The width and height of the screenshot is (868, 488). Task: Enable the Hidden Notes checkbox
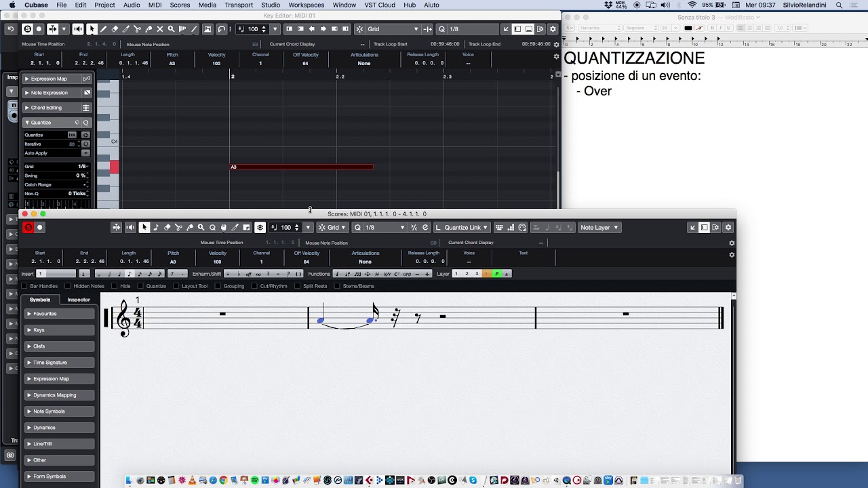pyautogui.click(x=68, y=286)
